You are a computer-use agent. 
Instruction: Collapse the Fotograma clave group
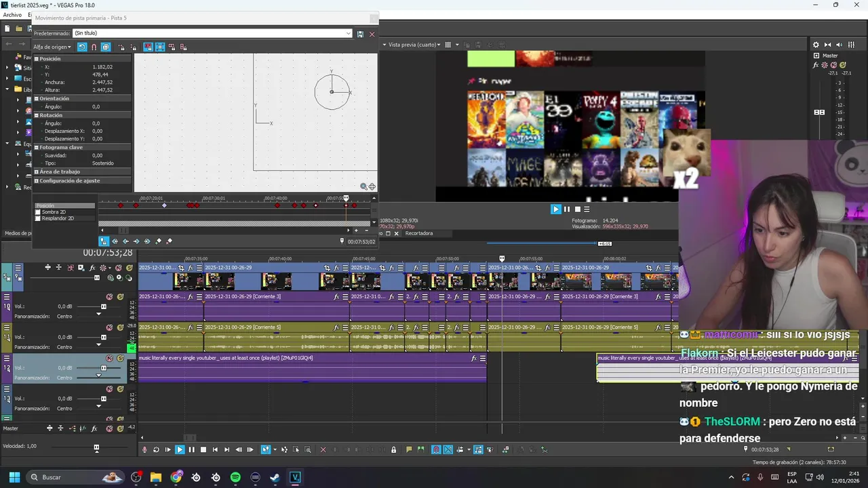[36, 147]
